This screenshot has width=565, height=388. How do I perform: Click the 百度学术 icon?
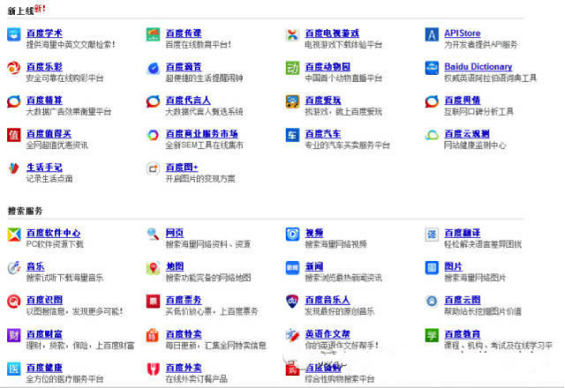(14, 35)
